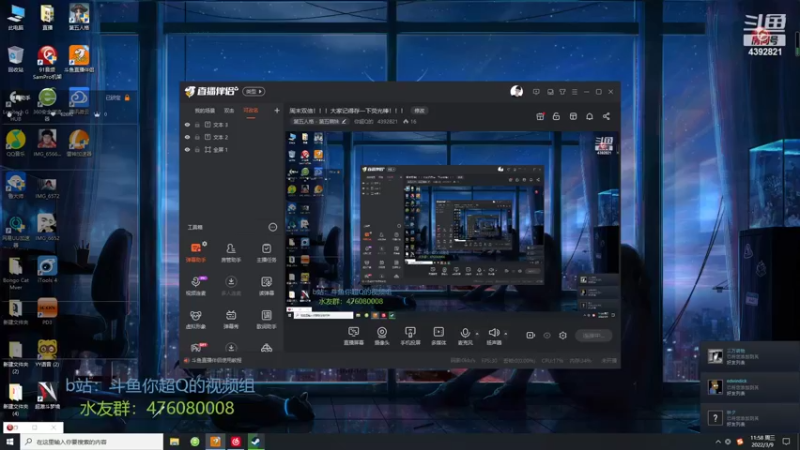Open the notification bell icon
This screenshot has width=800, height=450.
click(x=589, y=116)
